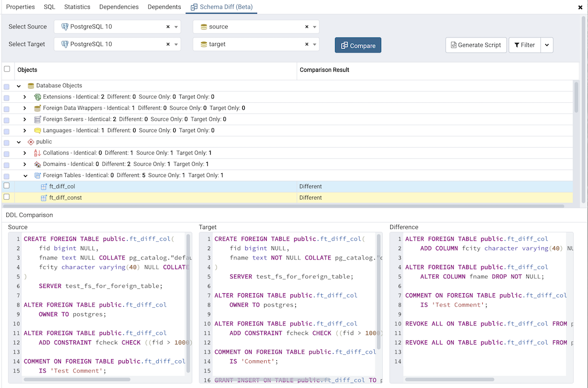Viewport: 588px width, 388px height.
Task: Click the Generate Script button
Action: pos(476,45)
